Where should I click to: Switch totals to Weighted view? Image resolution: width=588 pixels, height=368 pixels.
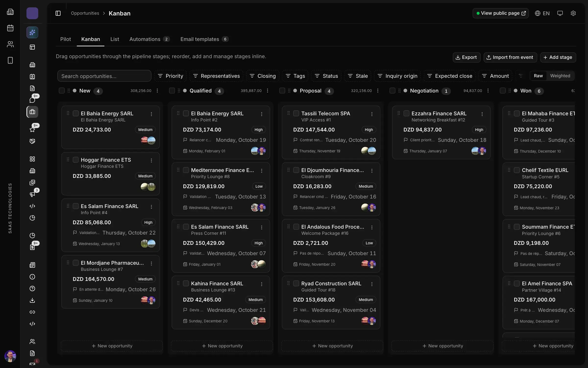click(x=560, y=76)
